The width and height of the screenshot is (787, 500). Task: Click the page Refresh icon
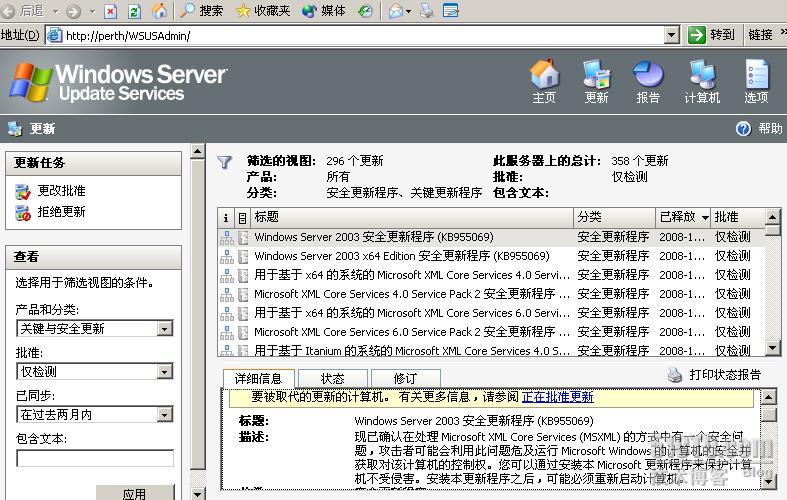135,11
